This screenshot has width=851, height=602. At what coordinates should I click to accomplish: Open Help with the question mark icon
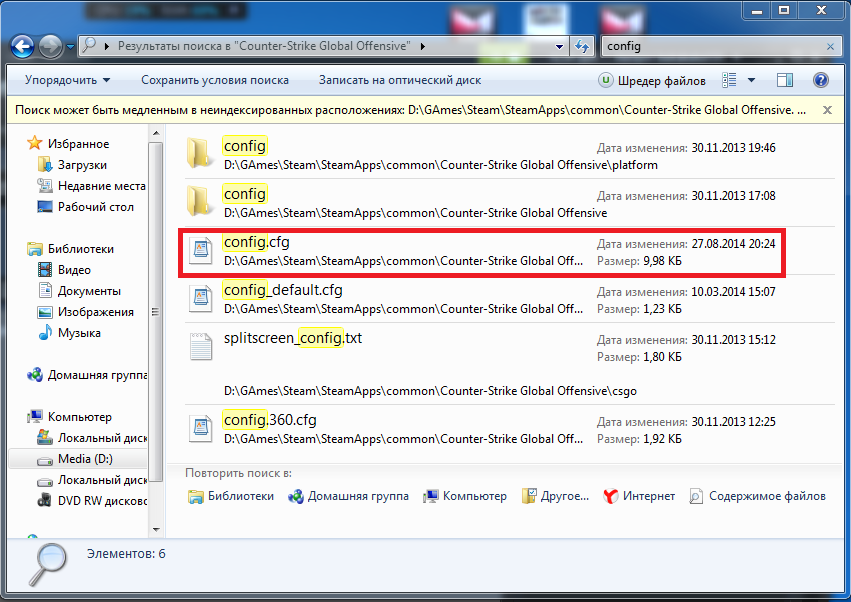coord(821,80)
